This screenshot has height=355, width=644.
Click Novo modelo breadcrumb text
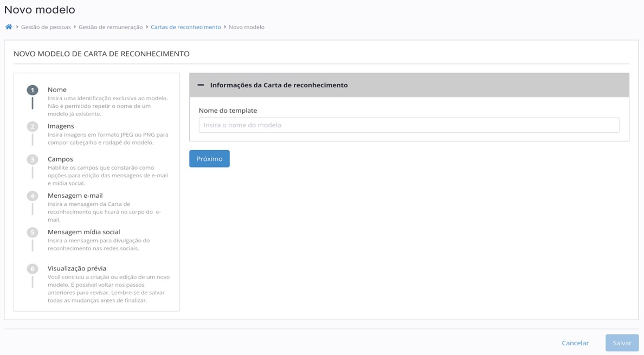247,27
